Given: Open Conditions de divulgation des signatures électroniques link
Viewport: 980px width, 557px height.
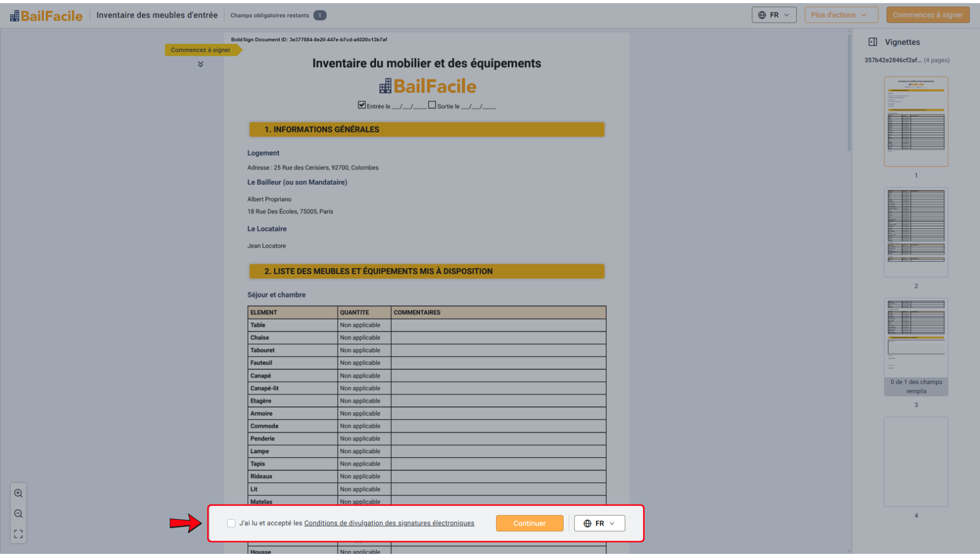Looking at the screenshot, I should pos(389,523).
